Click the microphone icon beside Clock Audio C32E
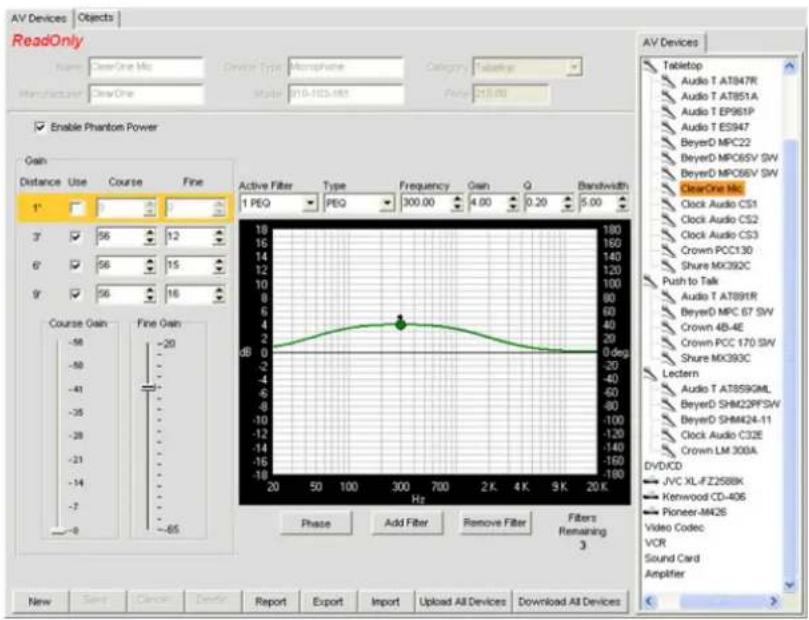The image size is (809, 620). pos(669,435)
